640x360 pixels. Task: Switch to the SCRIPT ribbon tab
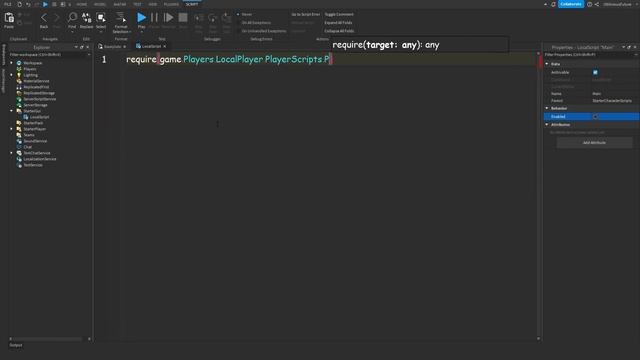pos(192,4)
